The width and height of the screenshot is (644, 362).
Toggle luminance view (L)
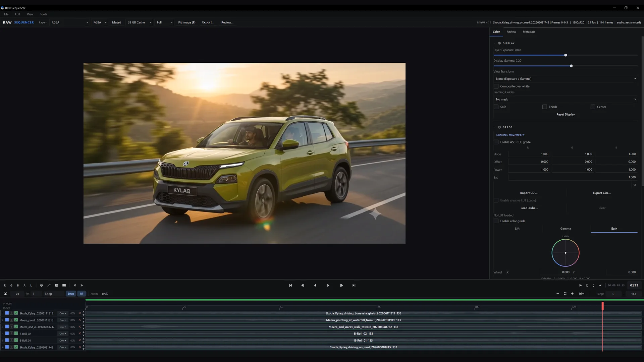[x=31, y=286]
